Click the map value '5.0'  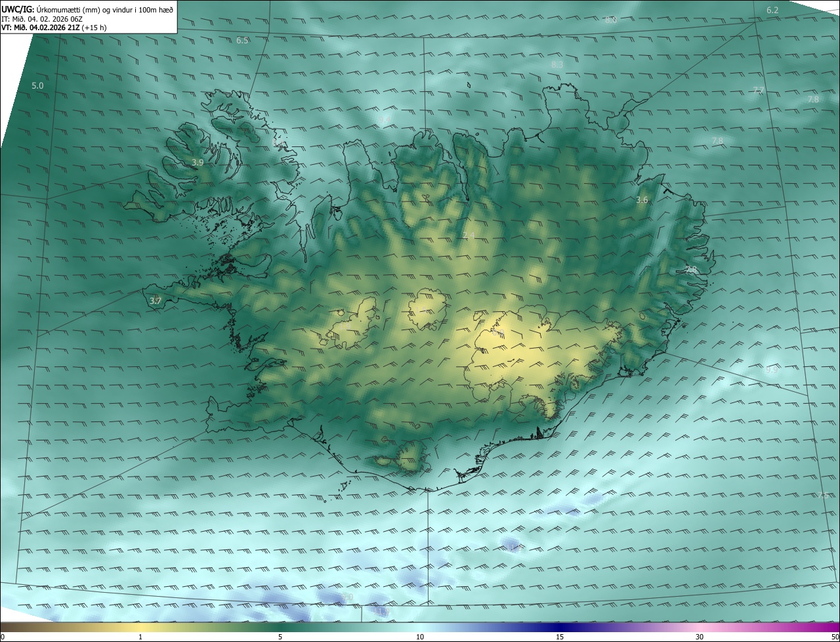(37, 85)
